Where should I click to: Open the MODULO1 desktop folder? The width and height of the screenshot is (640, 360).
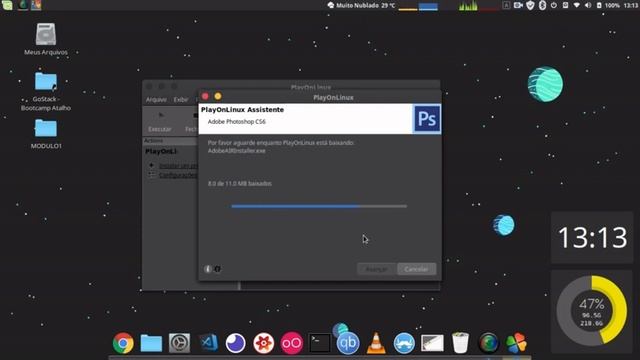tap(46, 134)
